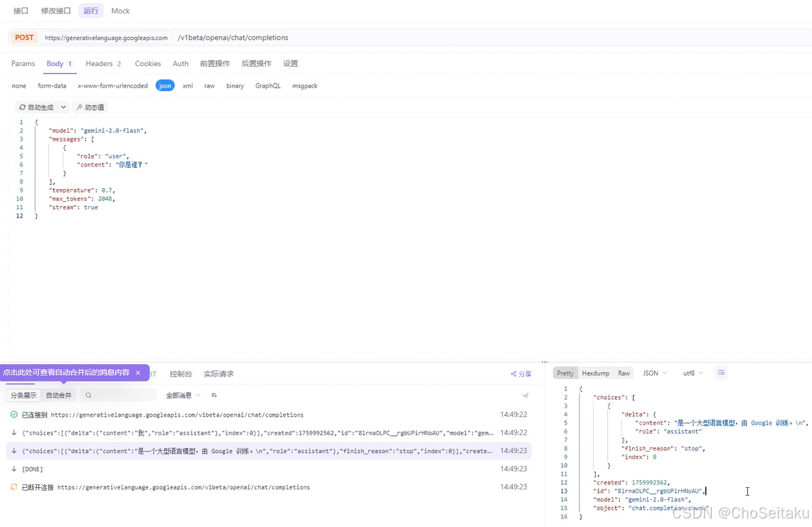Viewport: 812px width, 527px height.
Task: Click the "finish_reason": "stop" response line
Action: (663, 448)
